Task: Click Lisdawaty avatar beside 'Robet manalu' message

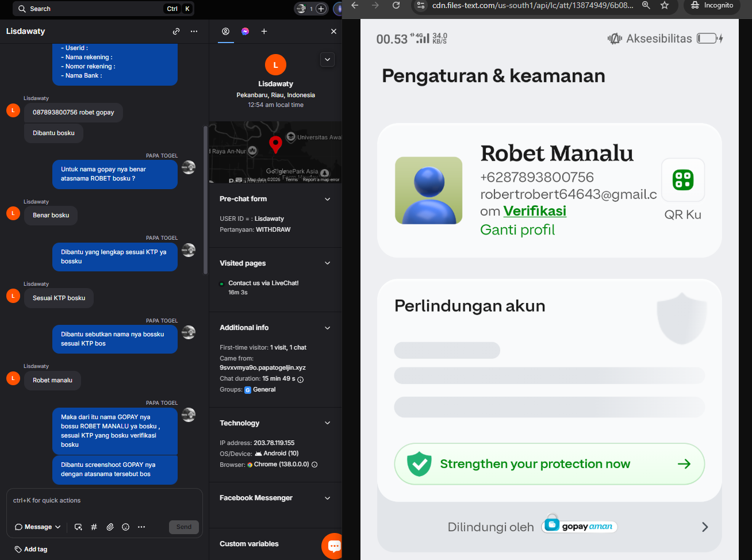Action: coord(13,378)
